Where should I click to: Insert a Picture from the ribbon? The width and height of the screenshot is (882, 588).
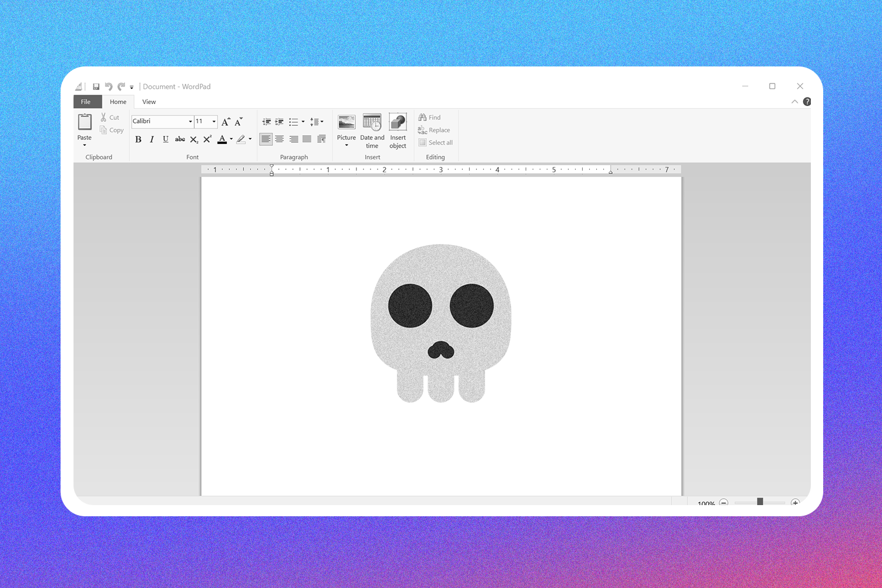pyautogui.click(x=346, y=122)
